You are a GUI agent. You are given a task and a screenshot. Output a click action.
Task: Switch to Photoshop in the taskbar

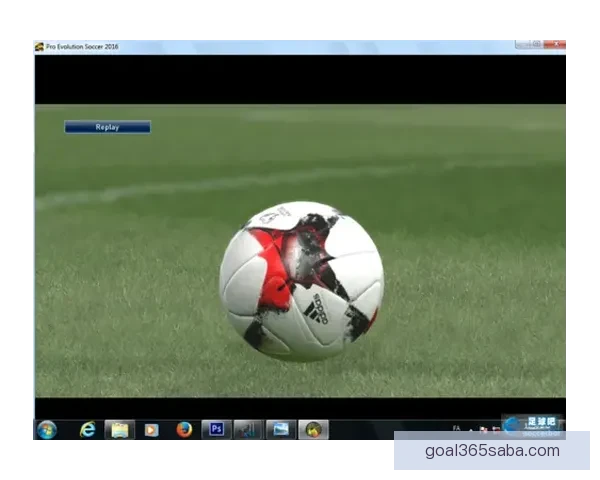tap(216, 429)
